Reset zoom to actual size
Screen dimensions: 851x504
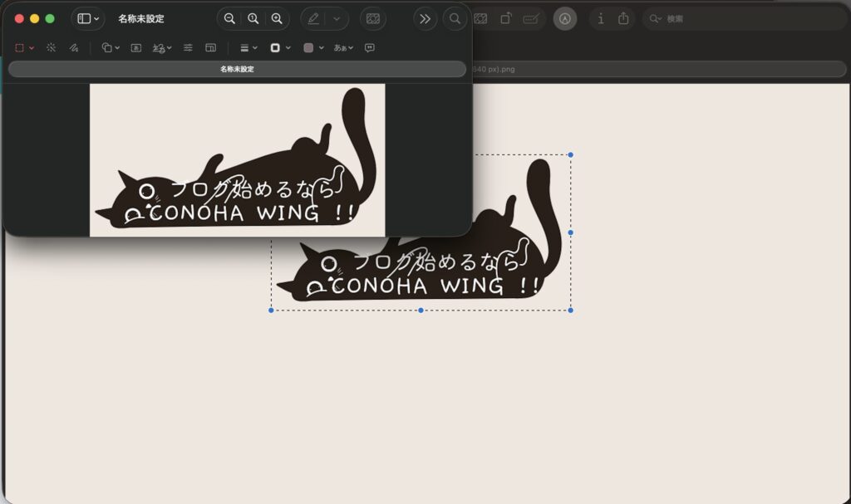253,18
